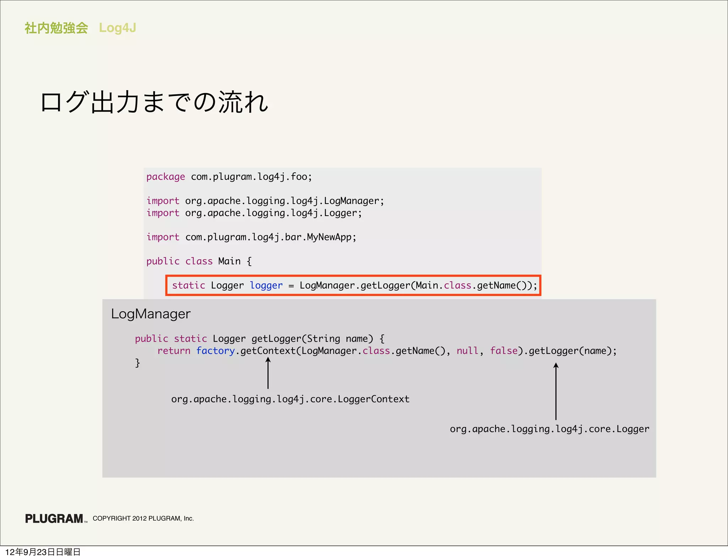This screenshot has height=560, width=728.
Task: Click the label 'org.apache.logging.log4j.core.Logger'
Action: pos(550,429)
